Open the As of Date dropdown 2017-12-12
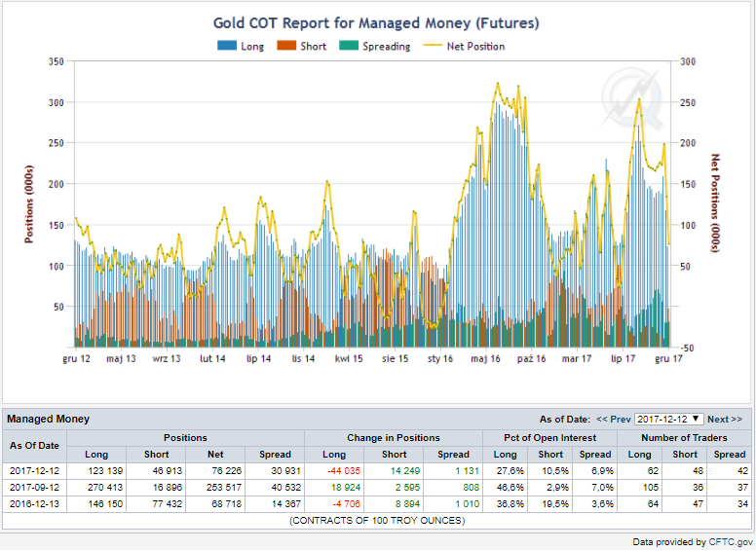This screenshot has height=551, width=756. pos(668,419)
